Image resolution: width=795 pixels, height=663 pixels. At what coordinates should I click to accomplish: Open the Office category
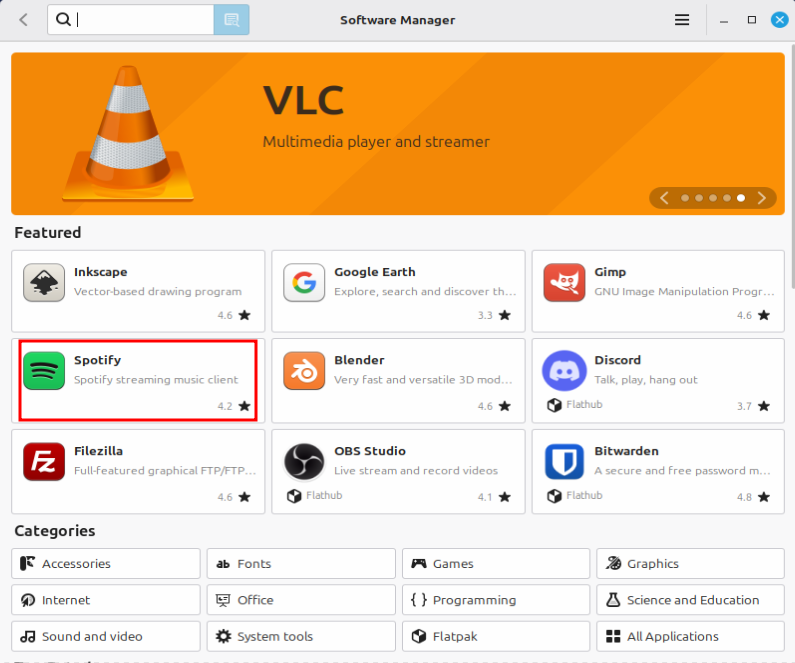[301, 600]
